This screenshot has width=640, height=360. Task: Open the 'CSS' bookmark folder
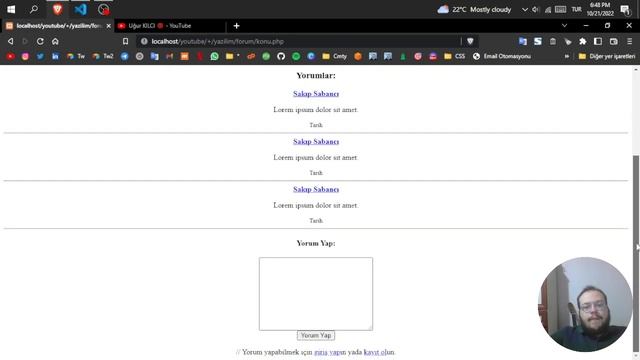coord(455,56)
